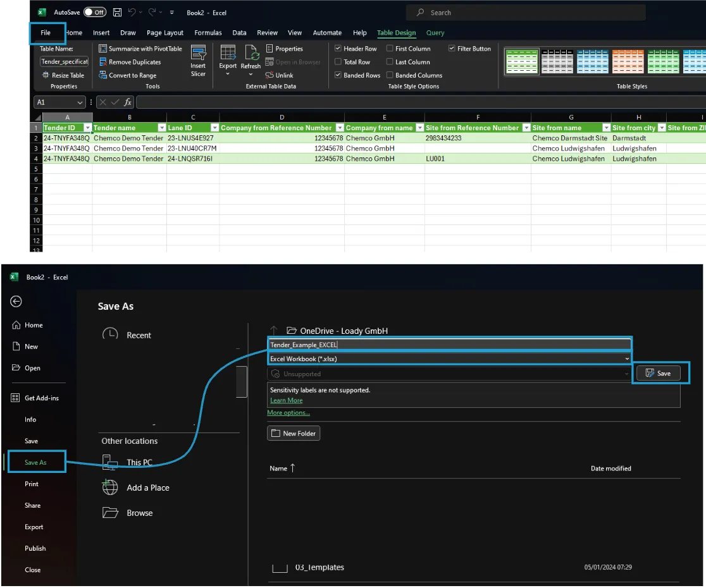Enable Banded Columns checkbox
The image size is (706, 588).
390,75
